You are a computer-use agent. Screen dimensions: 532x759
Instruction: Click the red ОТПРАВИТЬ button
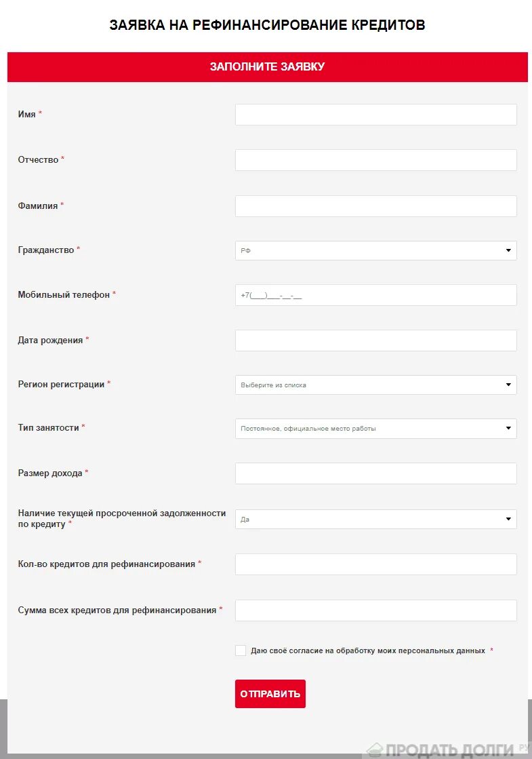[270, 694]
